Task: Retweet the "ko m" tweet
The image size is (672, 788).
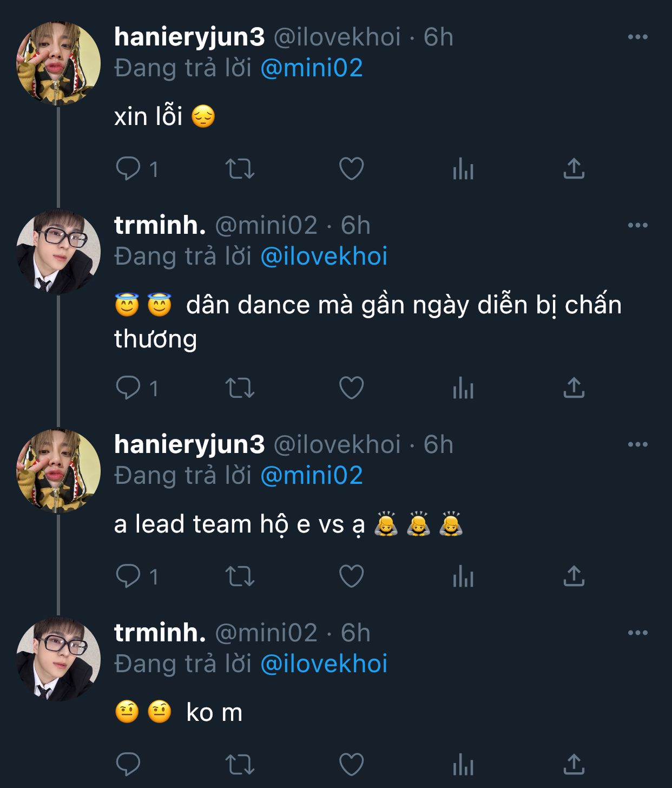Action: 240,764
